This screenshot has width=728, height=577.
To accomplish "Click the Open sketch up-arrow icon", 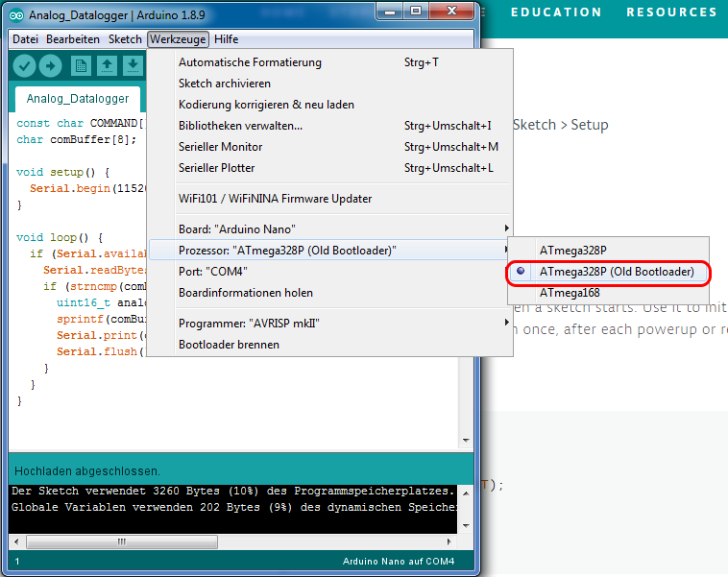I will [107, 65].
